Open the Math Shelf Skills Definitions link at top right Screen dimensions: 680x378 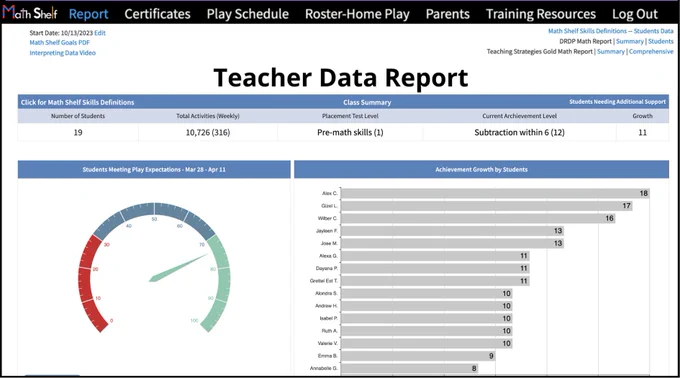click(x=587, y=31)
